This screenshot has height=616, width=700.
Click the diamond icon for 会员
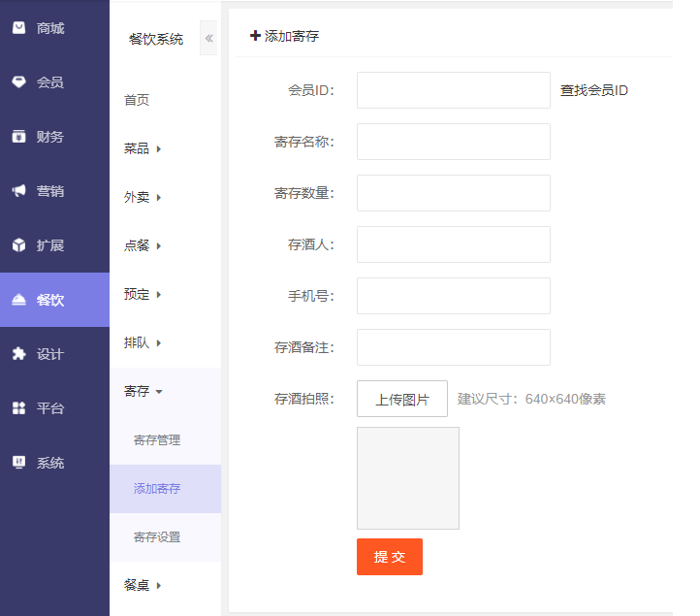[x=18, y=82]
